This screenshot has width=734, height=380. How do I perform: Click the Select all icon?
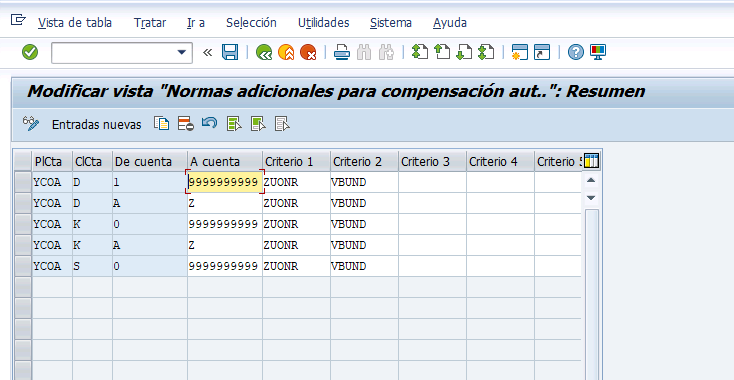click(234, 124)
